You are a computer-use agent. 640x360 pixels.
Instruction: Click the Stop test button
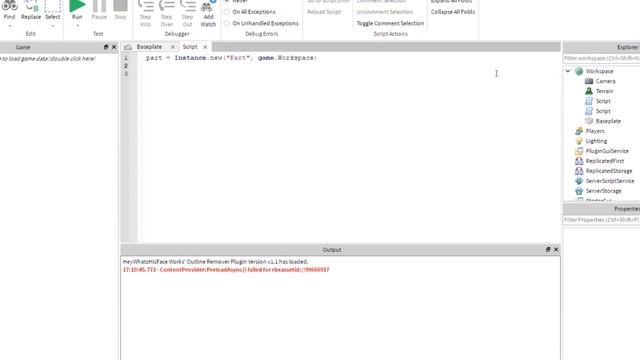tap(120, 10)
